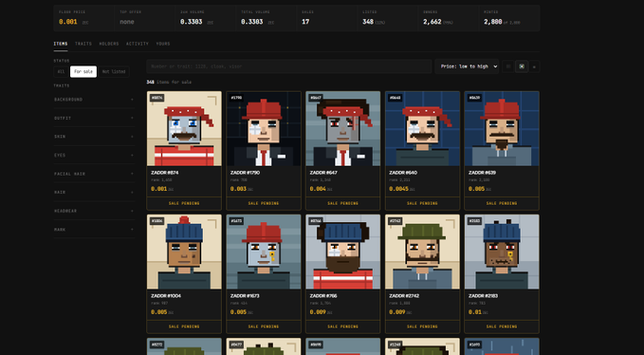The width and height of the screenshot is (644, 355).
Task: Expand the Hair trait filter
Action: pyautogui.click(x=94, y=193)
